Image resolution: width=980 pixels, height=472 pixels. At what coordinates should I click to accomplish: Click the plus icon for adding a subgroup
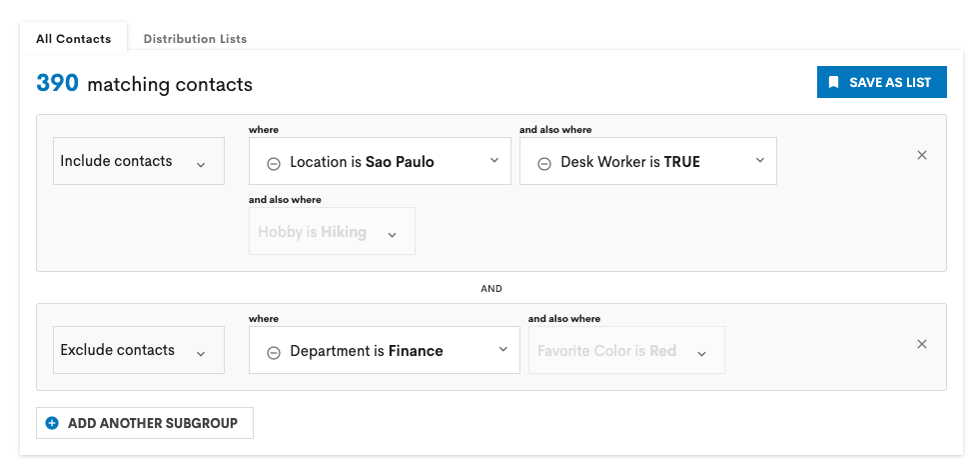click(53, 423)
